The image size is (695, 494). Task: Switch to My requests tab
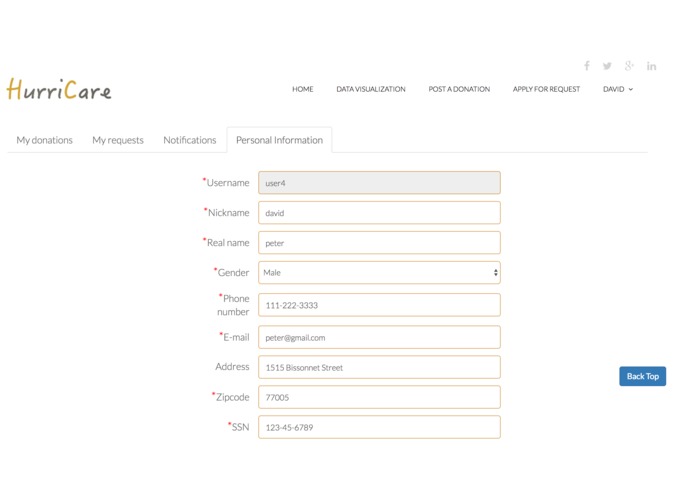[118, 140]
